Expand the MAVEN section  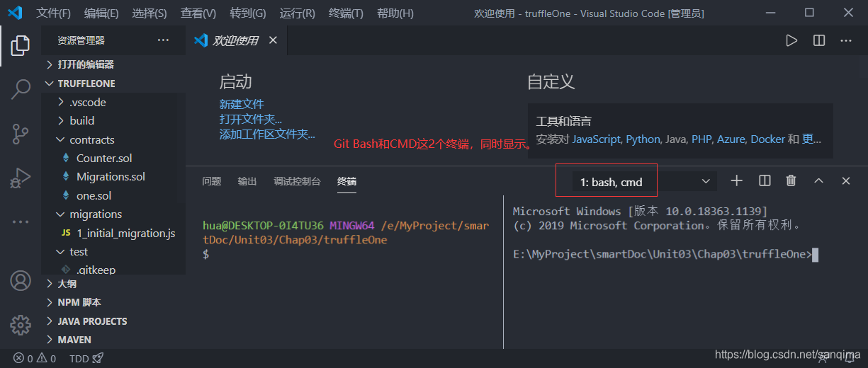(113, 340)
